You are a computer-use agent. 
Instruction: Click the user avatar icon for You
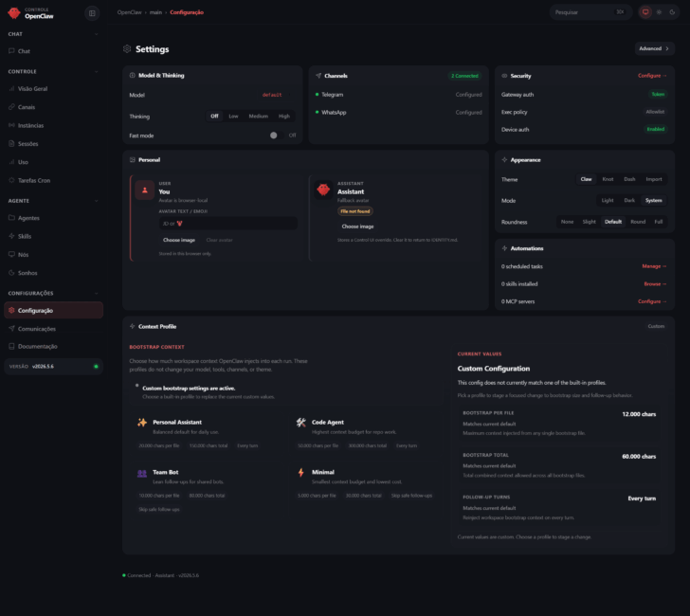[x=145, y=190]
